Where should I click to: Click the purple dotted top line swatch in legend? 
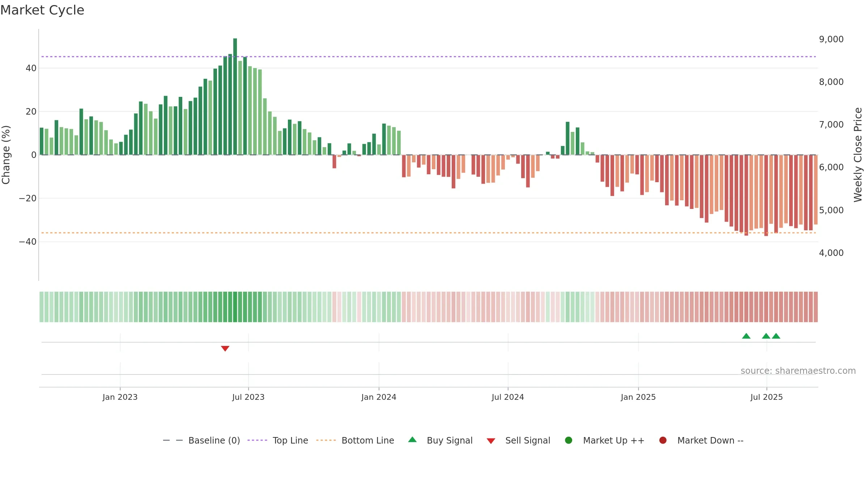tap(257, 440)
